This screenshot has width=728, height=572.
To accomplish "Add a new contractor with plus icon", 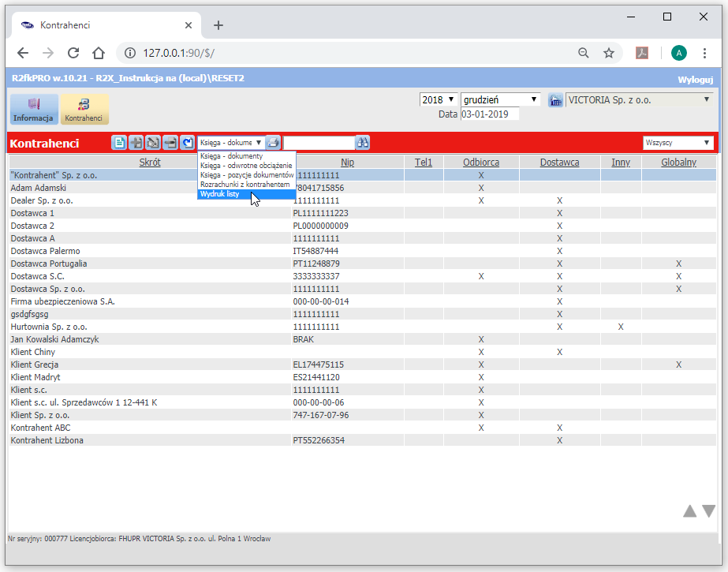I will [x=136, y=143].
